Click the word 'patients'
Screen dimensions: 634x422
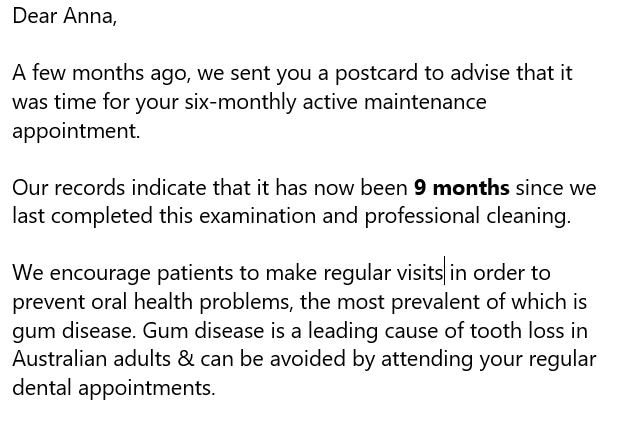coord(194,273)
